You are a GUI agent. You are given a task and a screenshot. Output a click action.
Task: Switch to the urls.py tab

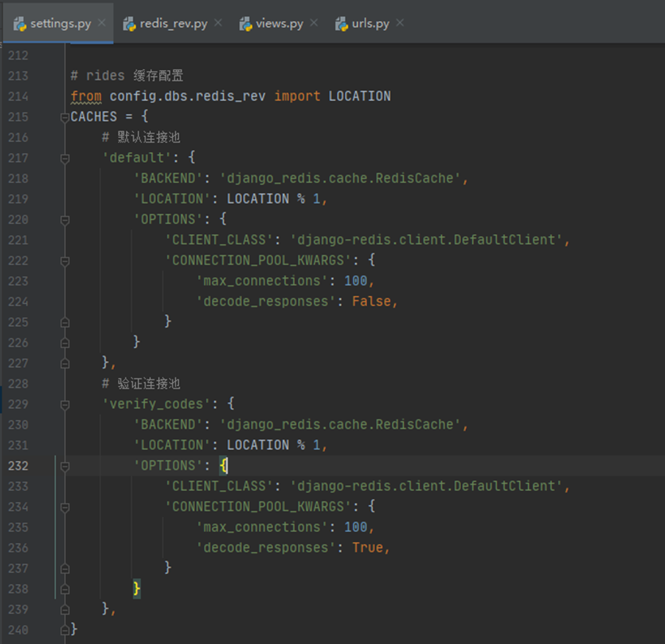(x=370, y=24)
